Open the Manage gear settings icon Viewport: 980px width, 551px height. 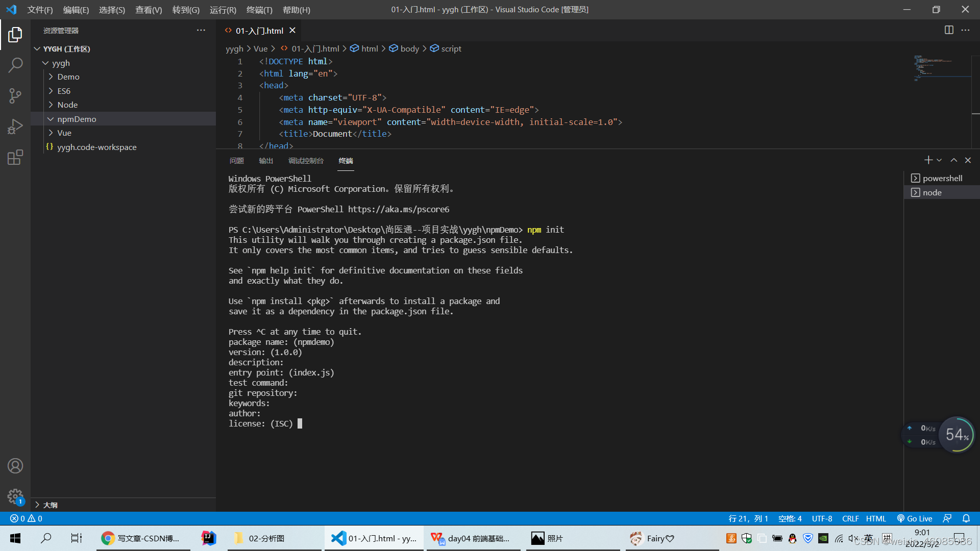(x=15, y=496)
